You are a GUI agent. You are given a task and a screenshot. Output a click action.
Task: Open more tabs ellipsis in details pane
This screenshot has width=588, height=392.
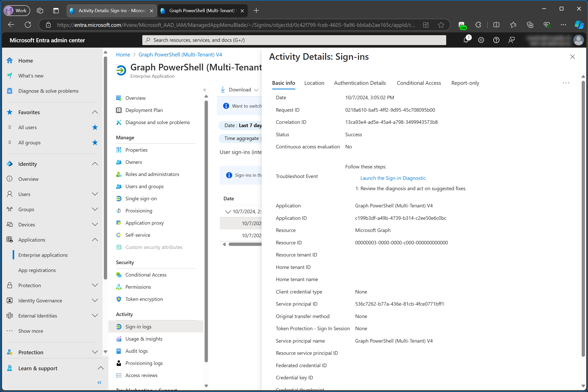[566, 83]
